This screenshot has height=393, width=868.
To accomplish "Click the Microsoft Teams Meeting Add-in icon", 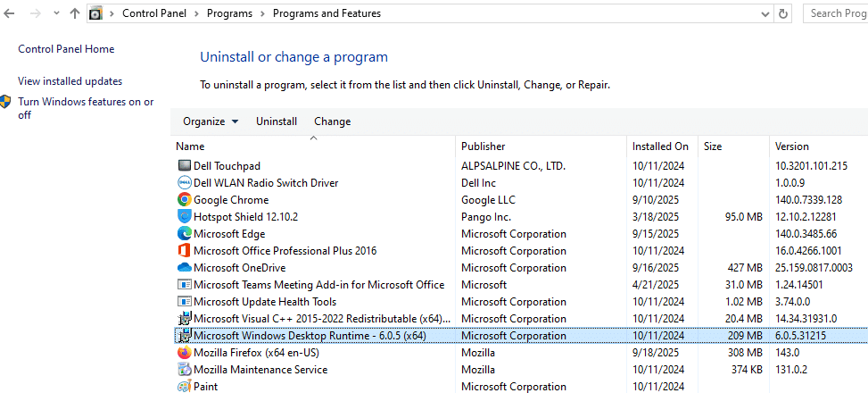I will pos(185,285).
